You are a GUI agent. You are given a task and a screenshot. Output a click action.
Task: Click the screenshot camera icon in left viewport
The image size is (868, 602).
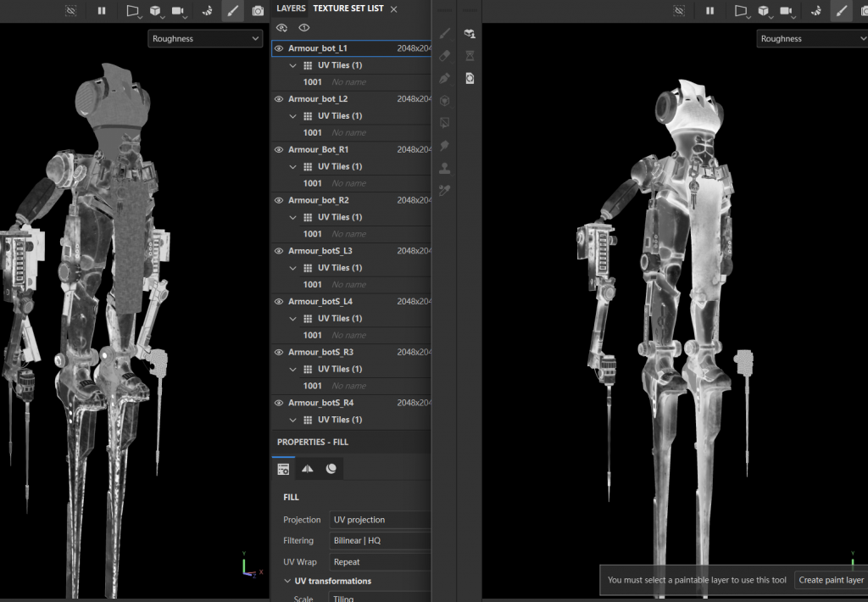tap(258, 11)
